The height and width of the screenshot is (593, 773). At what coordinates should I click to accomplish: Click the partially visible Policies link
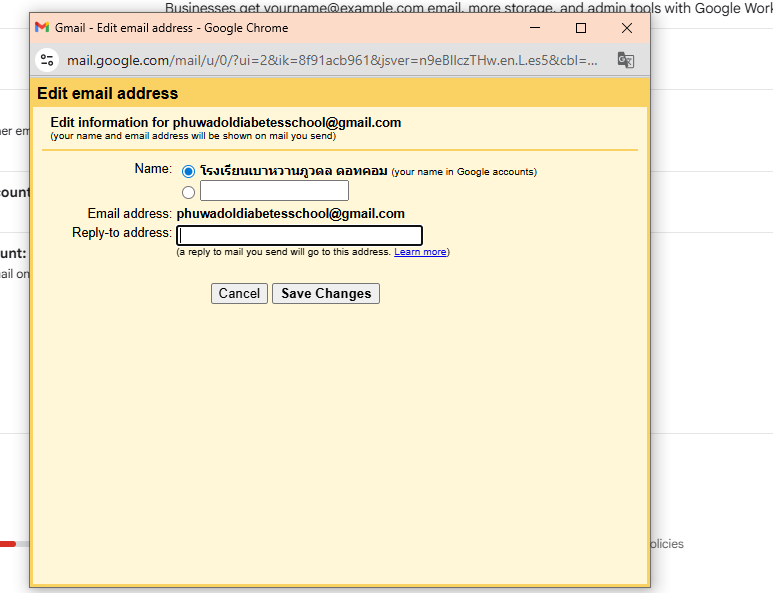[666, 544]
